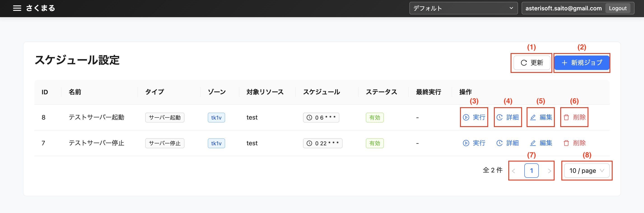Open the デフォルト profile dropdown
Screen dimensions: 644x213
pos(463,8)
